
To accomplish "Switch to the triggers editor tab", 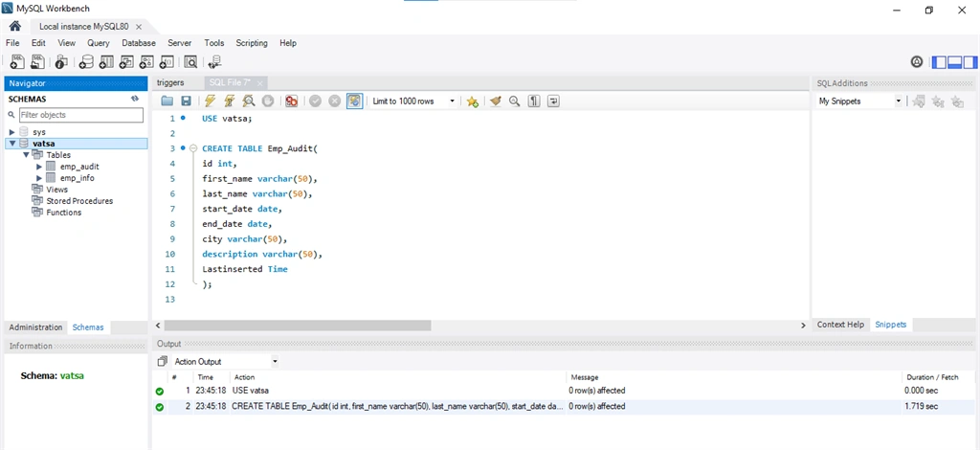I will coord(170,82).
